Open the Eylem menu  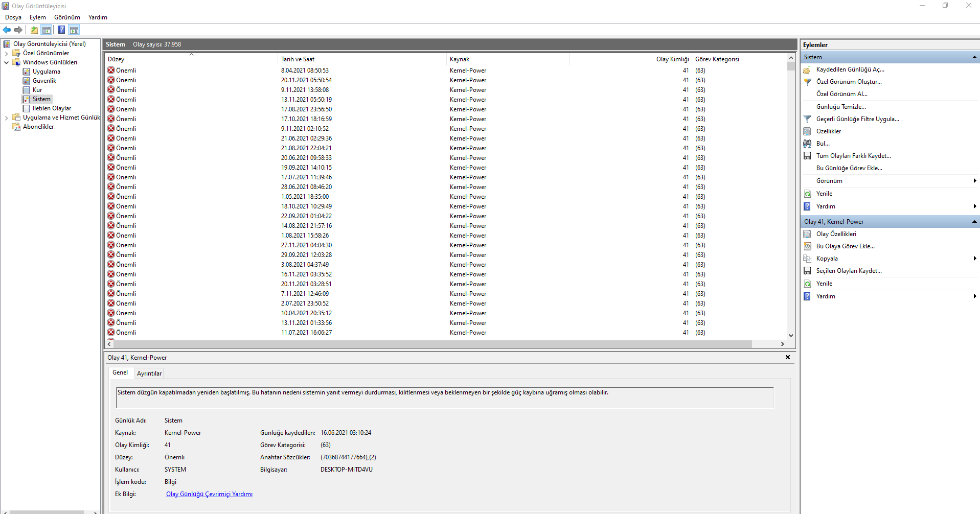pos(38,17)
